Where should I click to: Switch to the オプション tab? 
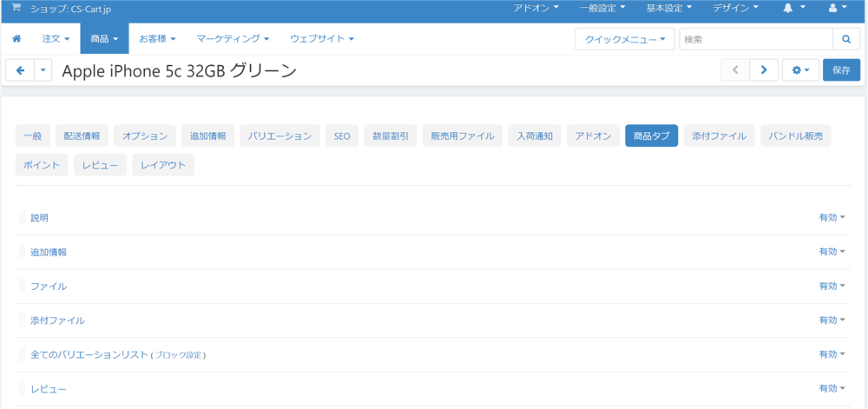(x=145, y=135)
